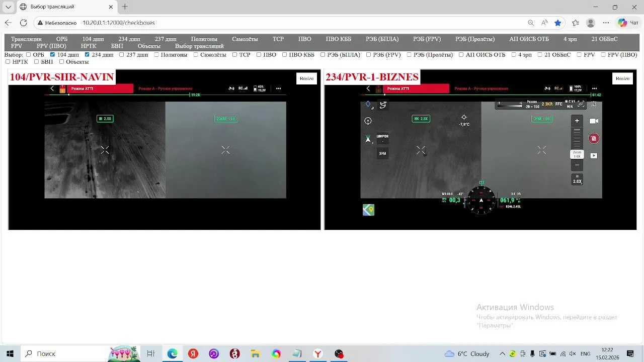Screen dimensions: 644x362
Task: Click the aircraft arrow icon in 234 stream
Action: click(x=368, y=138)
